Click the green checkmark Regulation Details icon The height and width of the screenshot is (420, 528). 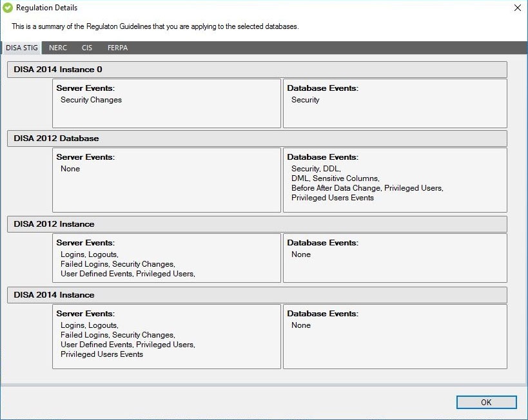(8, 8)
